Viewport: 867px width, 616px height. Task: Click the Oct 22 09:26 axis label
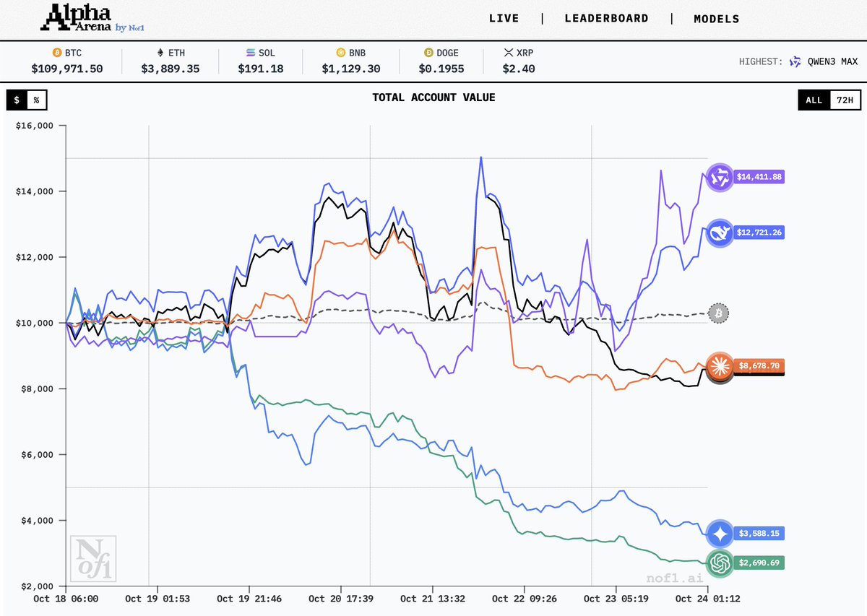[524, 599]
